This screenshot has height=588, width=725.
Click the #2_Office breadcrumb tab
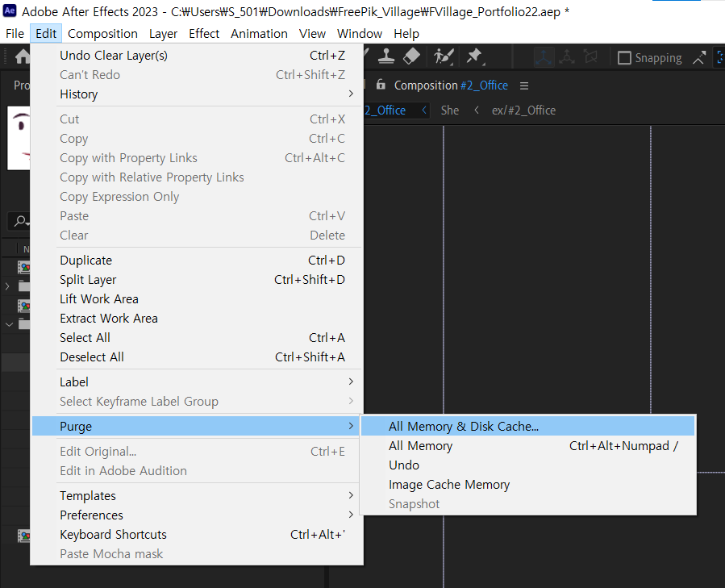[x=385, y=111]
